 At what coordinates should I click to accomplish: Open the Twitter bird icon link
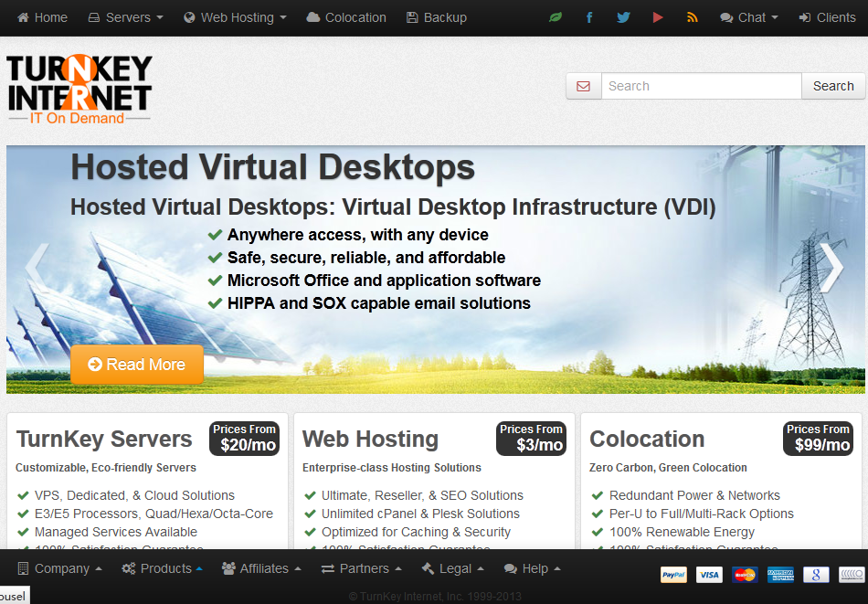623,17
